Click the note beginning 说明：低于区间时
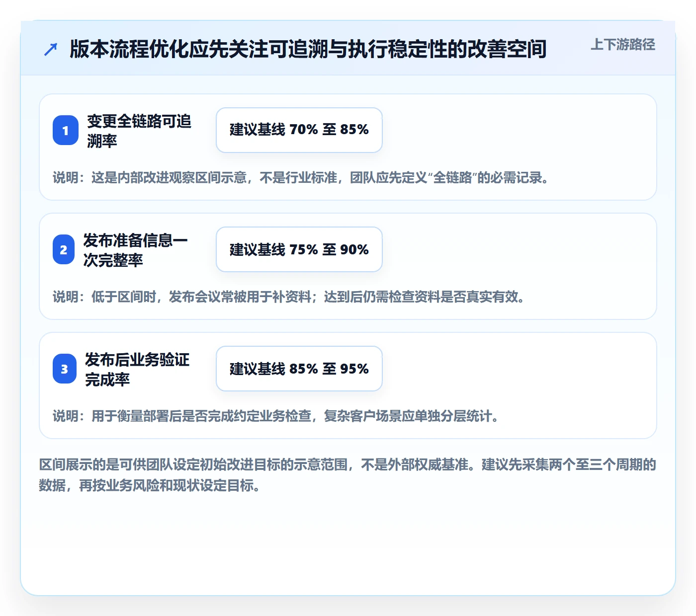This screenshot has height=616, width=696. pyautogui.click(x=289, y=297)
